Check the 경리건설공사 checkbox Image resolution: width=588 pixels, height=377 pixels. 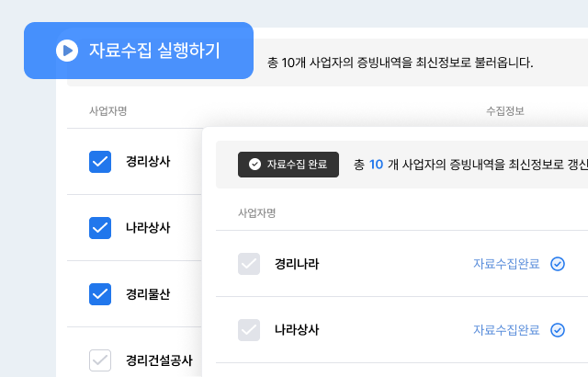(100, 360)
